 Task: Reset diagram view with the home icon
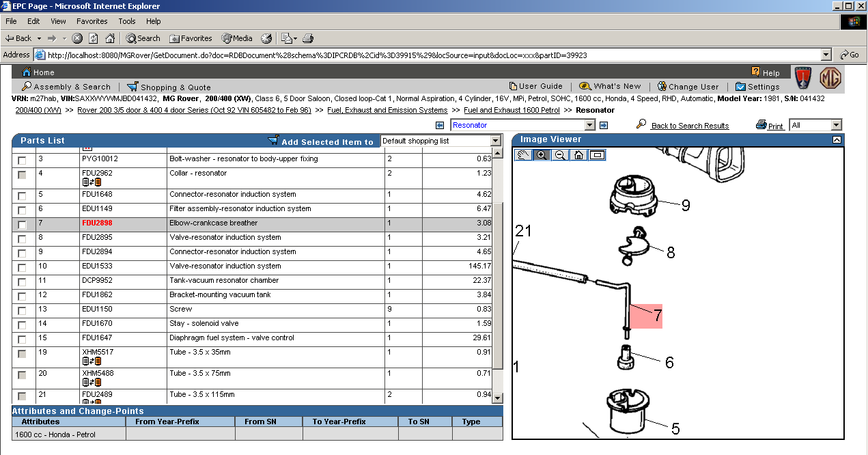(578, 154)
